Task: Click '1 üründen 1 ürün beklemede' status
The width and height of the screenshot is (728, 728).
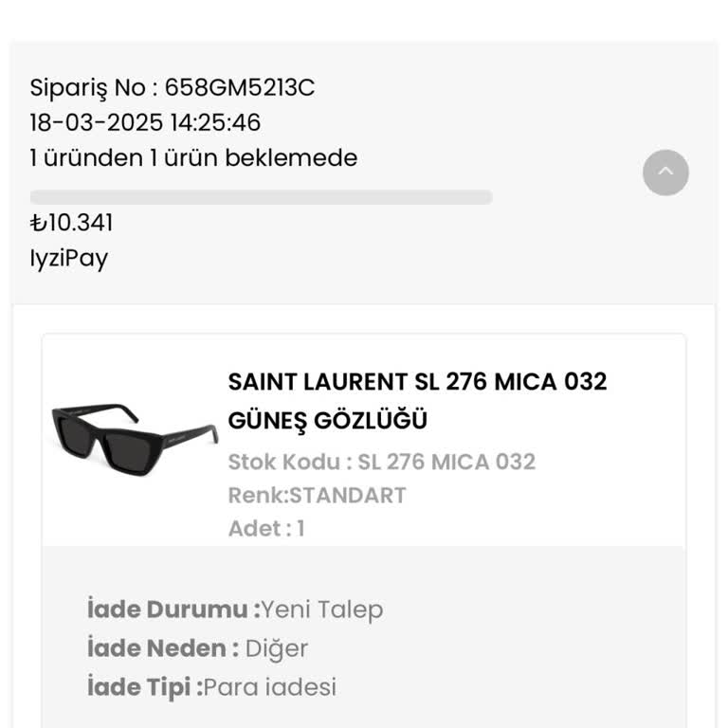Action: 193,158
